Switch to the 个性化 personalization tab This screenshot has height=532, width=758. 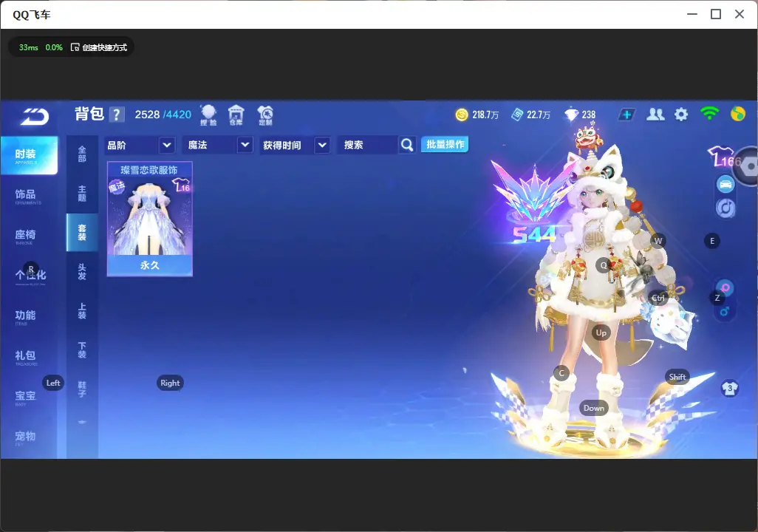point(29,276)
